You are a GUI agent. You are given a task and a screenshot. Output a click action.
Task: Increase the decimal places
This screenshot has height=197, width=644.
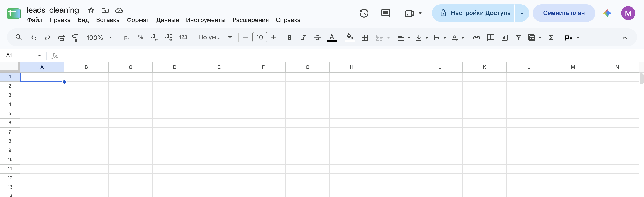click(x=169, y=37)
